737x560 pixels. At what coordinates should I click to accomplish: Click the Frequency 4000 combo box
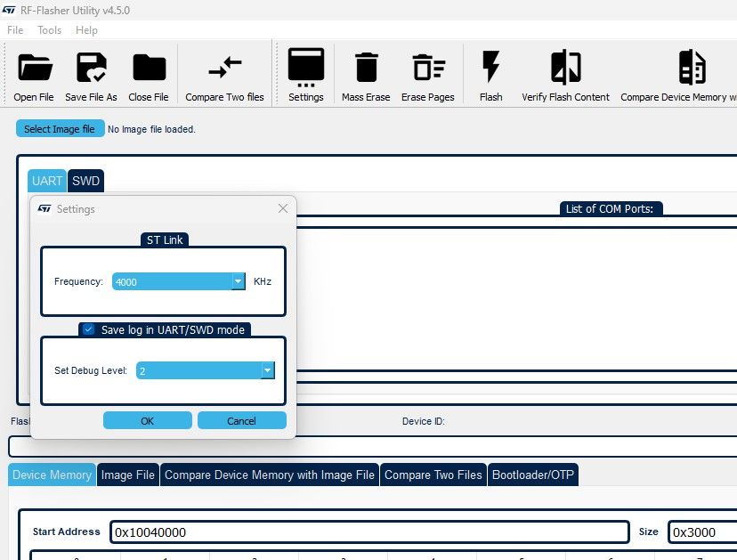pyautogui.click(x=178, y=281)
